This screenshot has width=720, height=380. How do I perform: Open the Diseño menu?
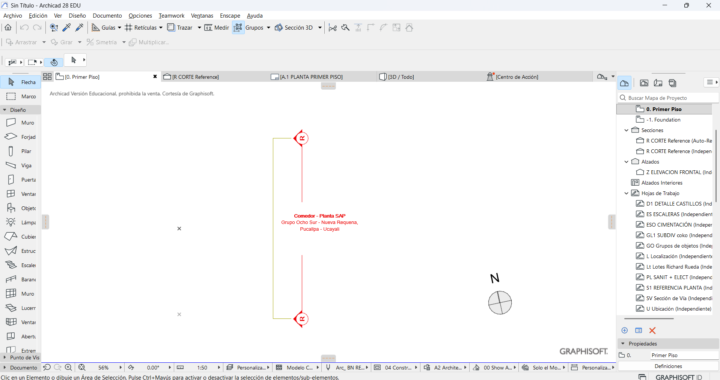coord(77,16)
